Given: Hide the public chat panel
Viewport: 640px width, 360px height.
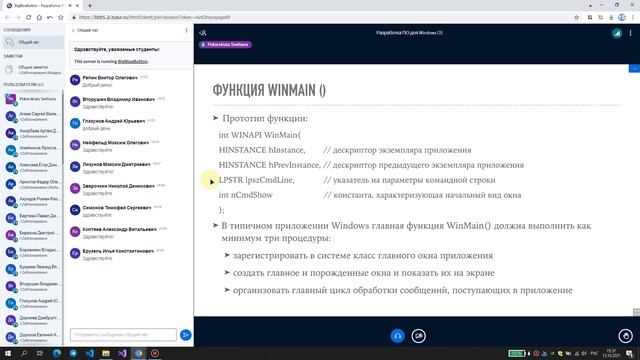Looking at the screenshot, I should (85, 30).
